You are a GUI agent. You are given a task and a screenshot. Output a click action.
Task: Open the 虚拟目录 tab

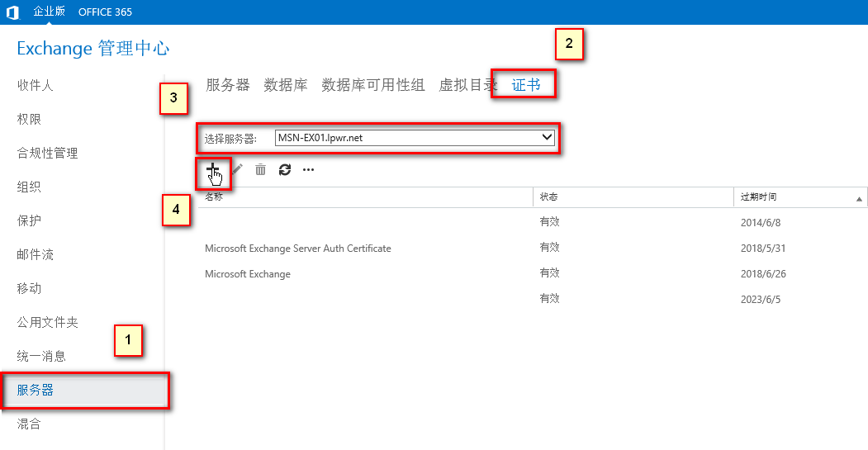click(x=468, y=85)
